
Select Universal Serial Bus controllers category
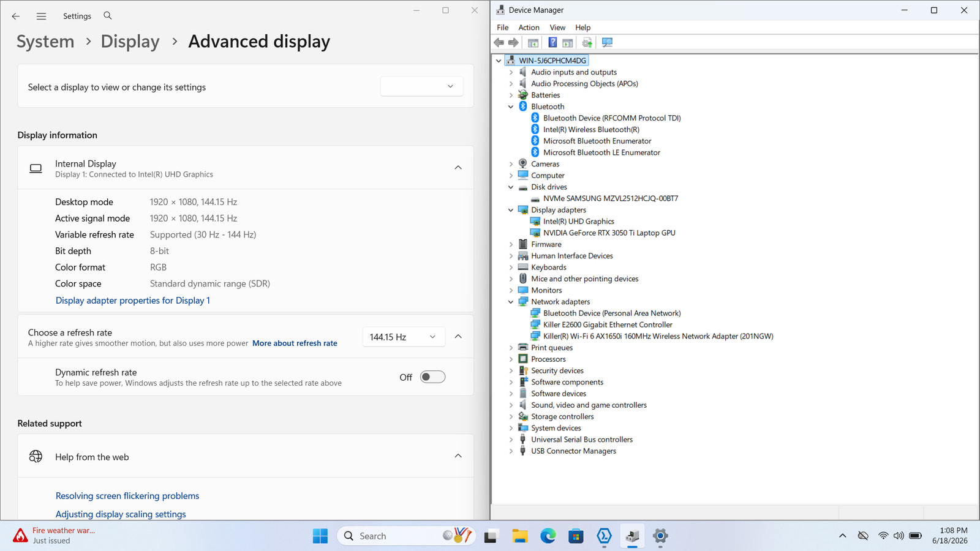[582, 440]
